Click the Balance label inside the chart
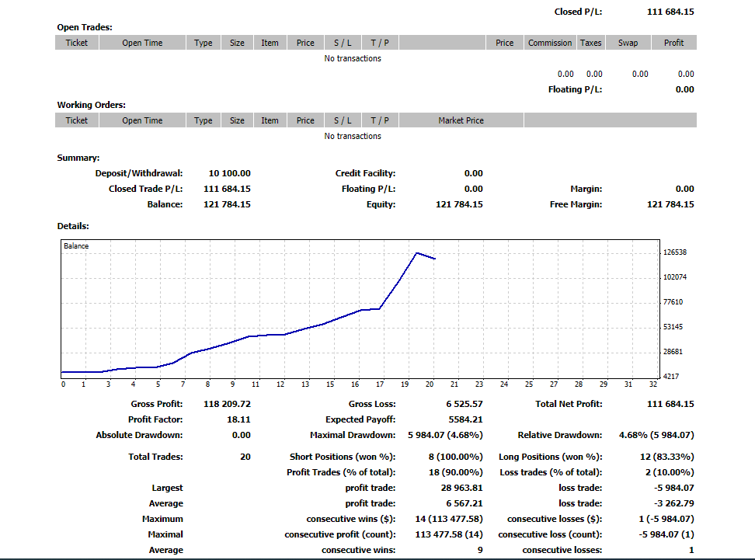 (76, 246)
